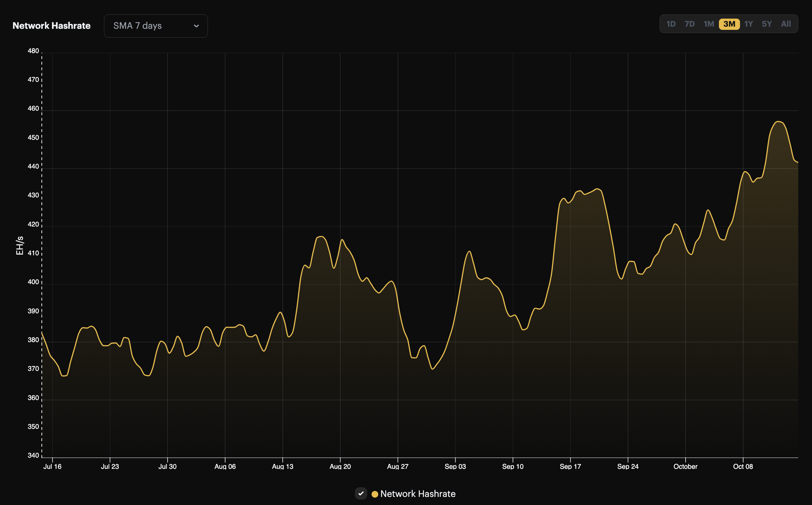Click the yellow legend color dot
Image resolution: width=812 pixels, height=505 pixels.
(x=375, y=494)
